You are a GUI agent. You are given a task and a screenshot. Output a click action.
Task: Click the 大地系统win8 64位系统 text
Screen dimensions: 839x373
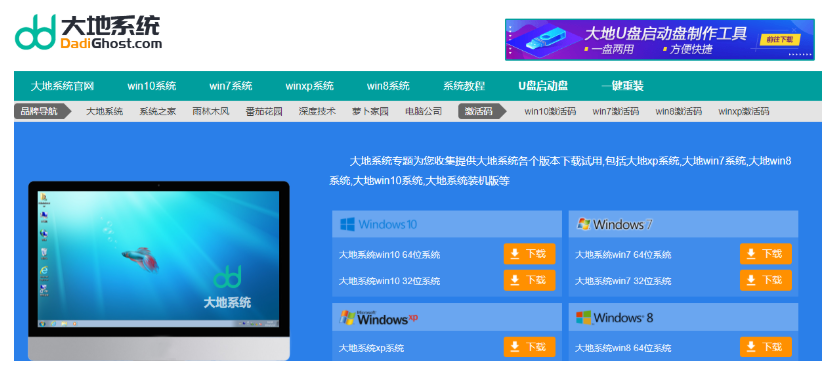tap(623, 348)
